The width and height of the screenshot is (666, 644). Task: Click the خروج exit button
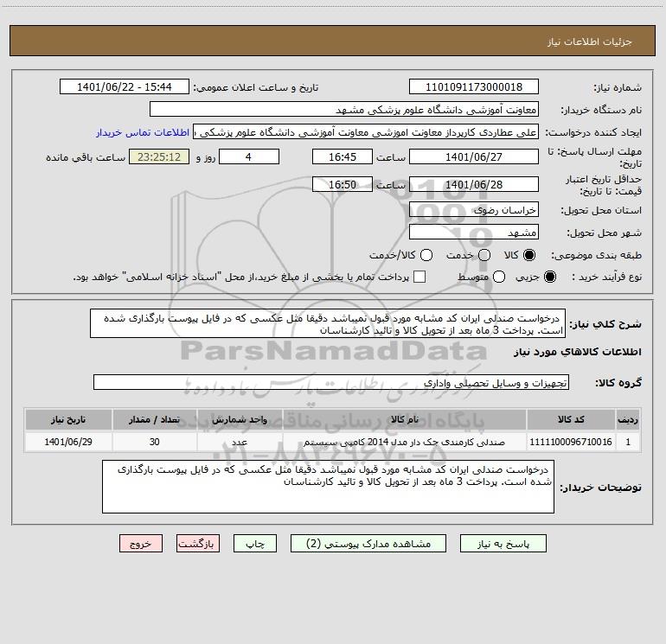click(x=141, y=544)
